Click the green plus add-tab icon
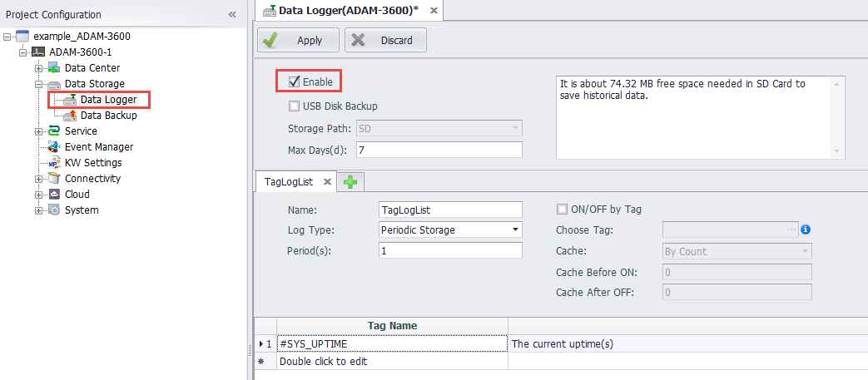 (351, 182)
